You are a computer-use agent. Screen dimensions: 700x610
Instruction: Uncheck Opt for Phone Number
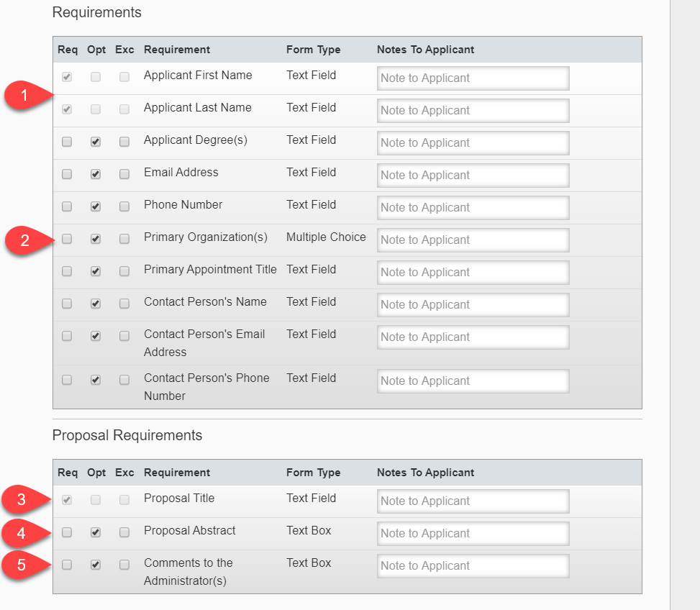click(x=96, y=206)
